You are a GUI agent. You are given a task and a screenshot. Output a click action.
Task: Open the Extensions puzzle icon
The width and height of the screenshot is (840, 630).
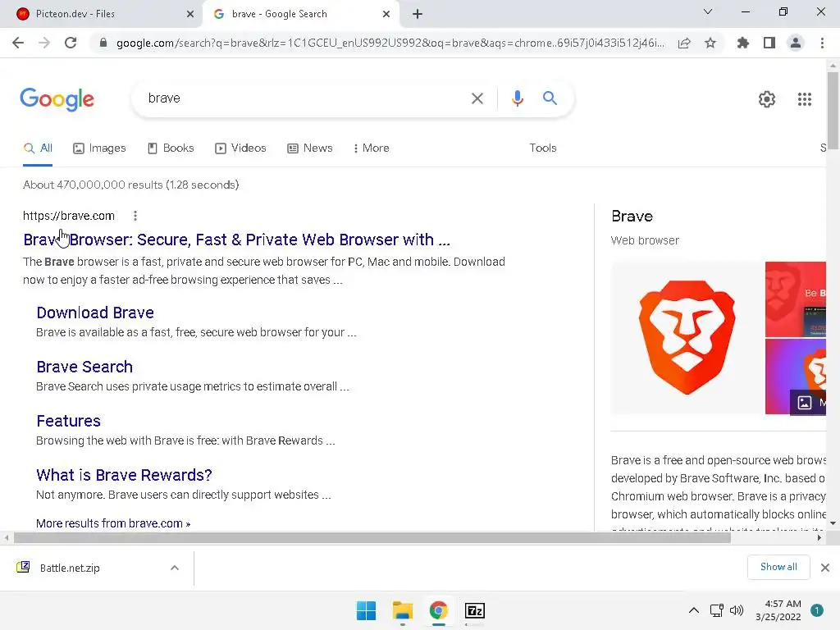743,43
